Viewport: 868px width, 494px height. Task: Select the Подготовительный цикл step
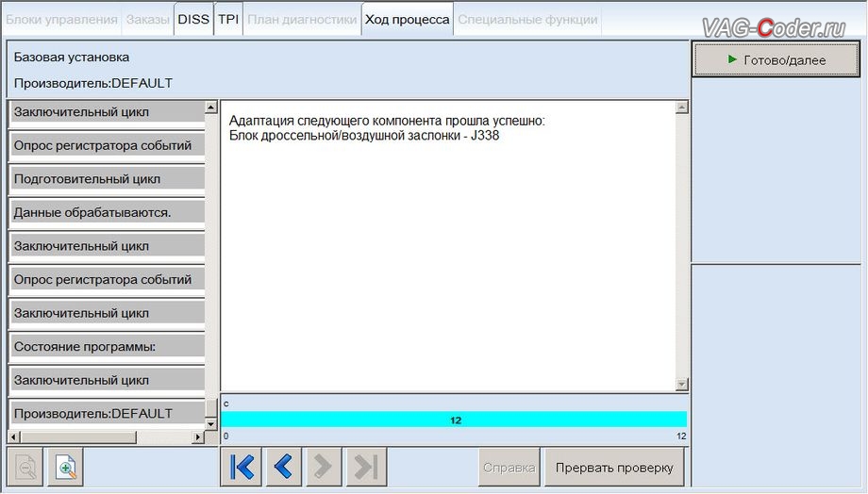(x=108, y=179)
